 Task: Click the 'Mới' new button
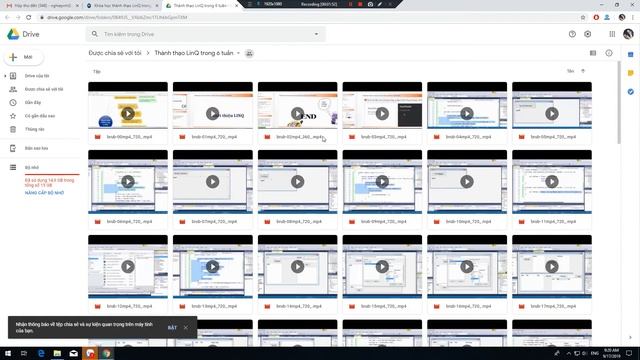[x=23, y=57]
